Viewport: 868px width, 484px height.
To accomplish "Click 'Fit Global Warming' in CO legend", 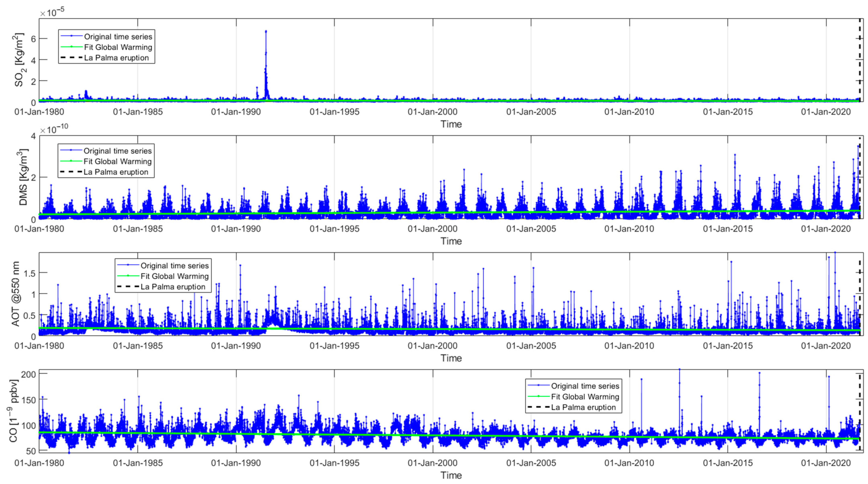I will 585,397.
